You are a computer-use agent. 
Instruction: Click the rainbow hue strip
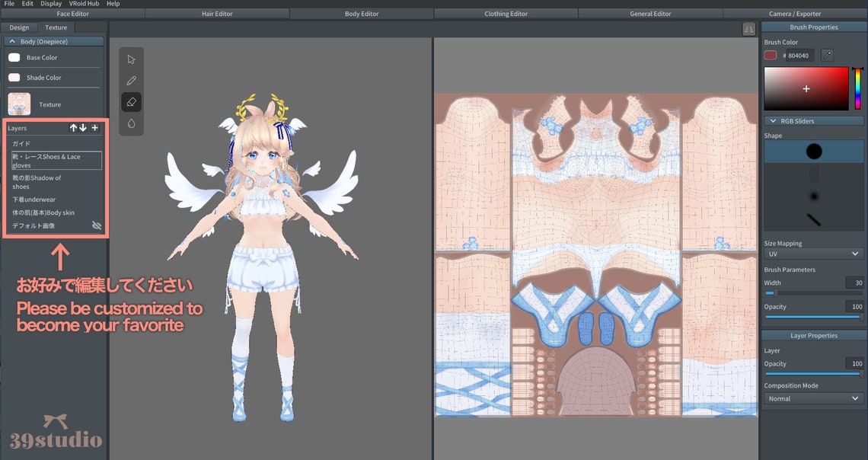(857, 88)
